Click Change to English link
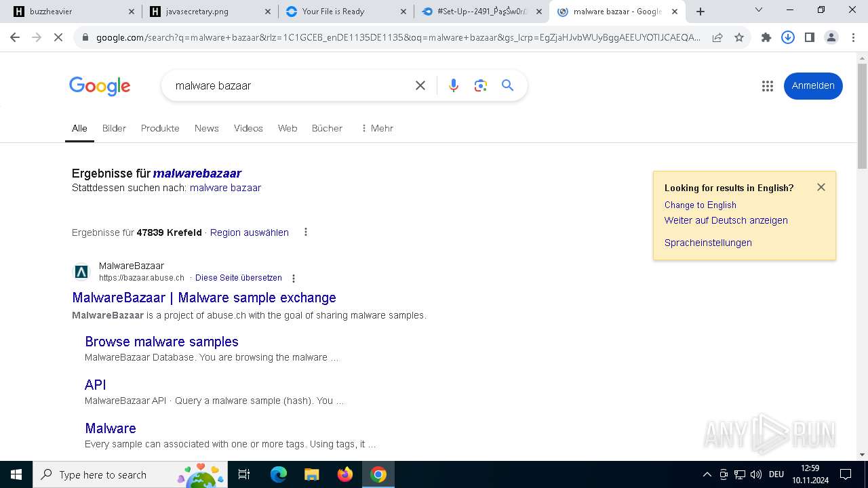 [x=701, y=205]
